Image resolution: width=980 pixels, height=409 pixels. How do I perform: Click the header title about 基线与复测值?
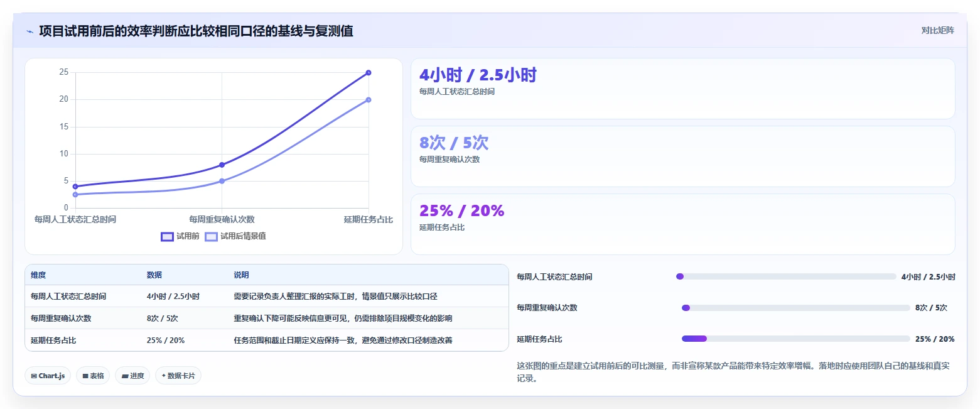click(x=196, y=31)
